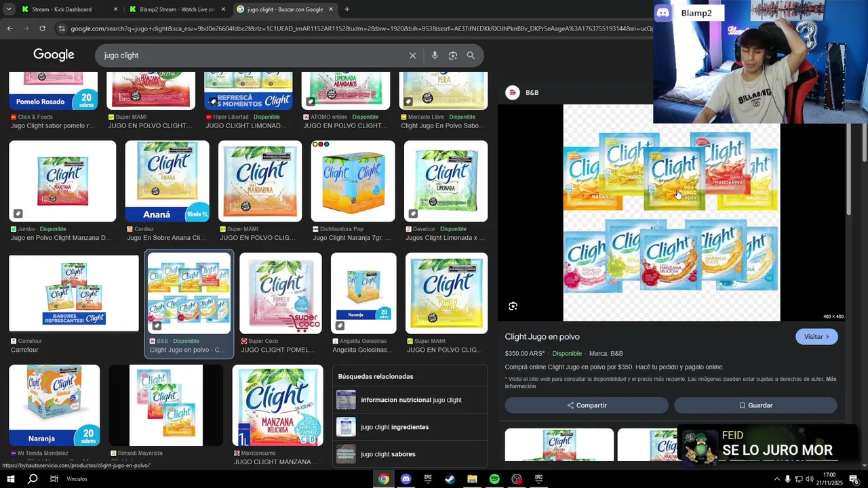
Task: Click the browser back arrow
Action: pyautogui.click(x=9, y=28)
